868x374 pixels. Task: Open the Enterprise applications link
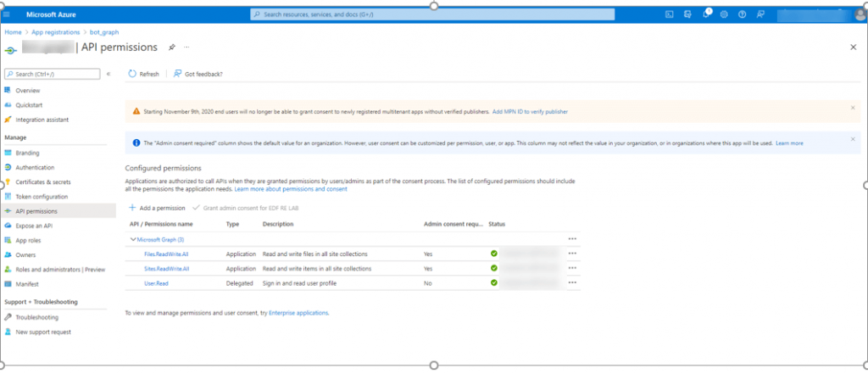[x=298, y=313]
